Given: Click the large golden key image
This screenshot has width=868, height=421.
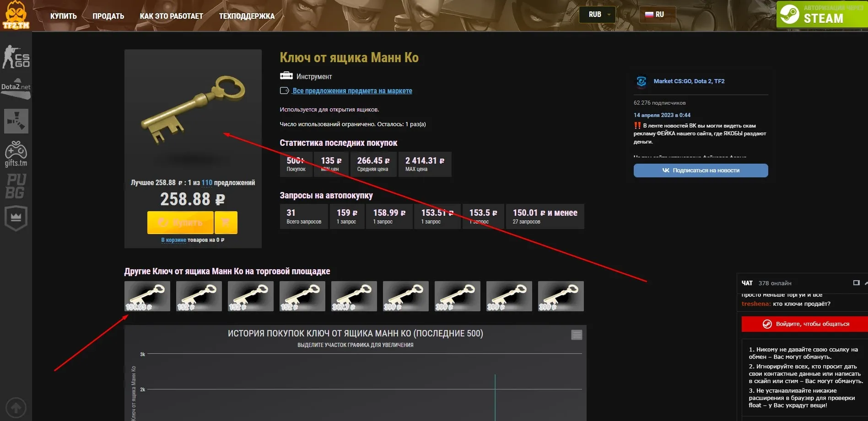Looking at the screenshot, I should click(x=193, y=110).
